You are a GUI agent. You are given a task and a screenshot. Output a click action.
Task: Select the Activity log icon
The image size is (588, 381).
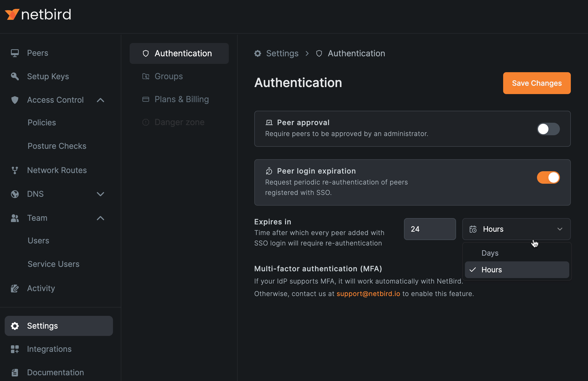(x=15, y=288)
